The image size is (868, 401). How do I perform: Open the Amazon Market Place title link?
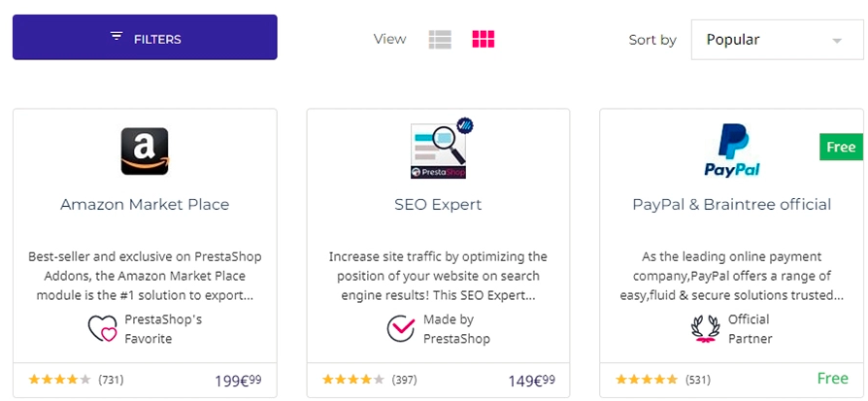click(145, 204)
